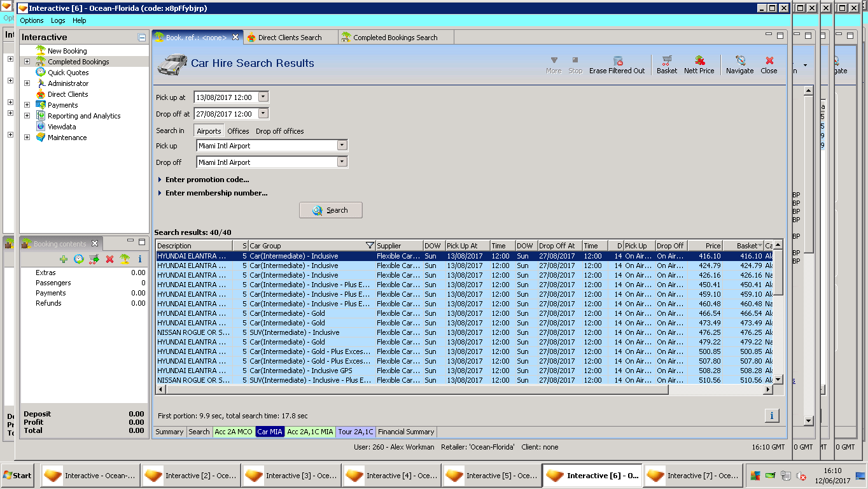Click red X icon in Booking contents
868x489 pixels.
pyautogui.click(x=109, y=259)
